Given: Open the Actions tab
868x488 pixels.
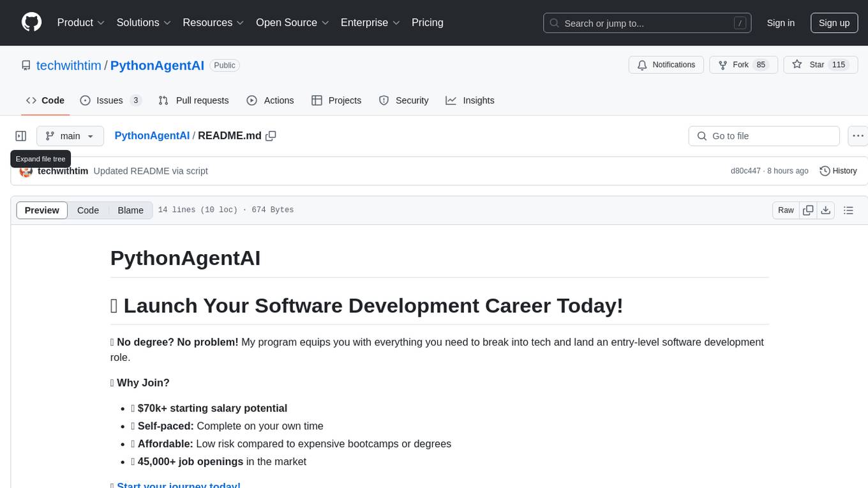Looking at the screenshot, I should pyautogui.click(x=270, y=100).
